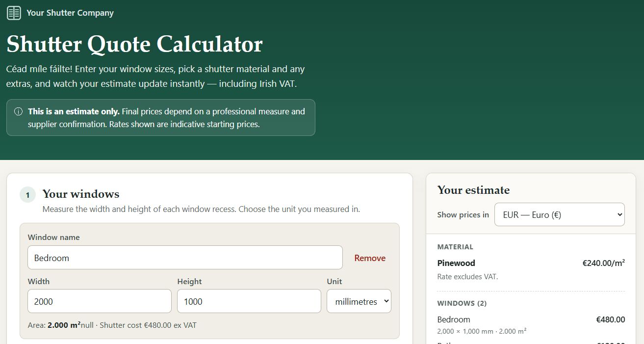
Task: Click the step 1 number badge
Action: [x=27, y=195]
